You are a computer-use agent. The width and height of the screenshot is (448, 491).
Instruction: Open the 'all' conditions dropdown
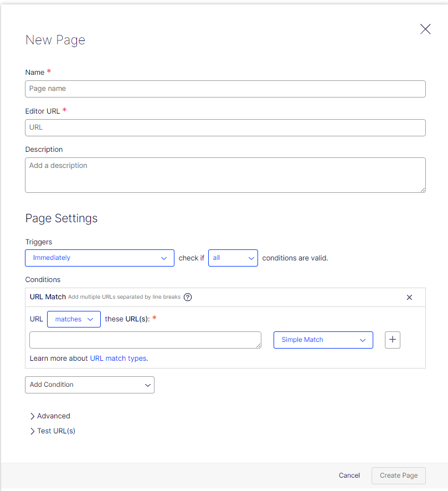[233, 258]
